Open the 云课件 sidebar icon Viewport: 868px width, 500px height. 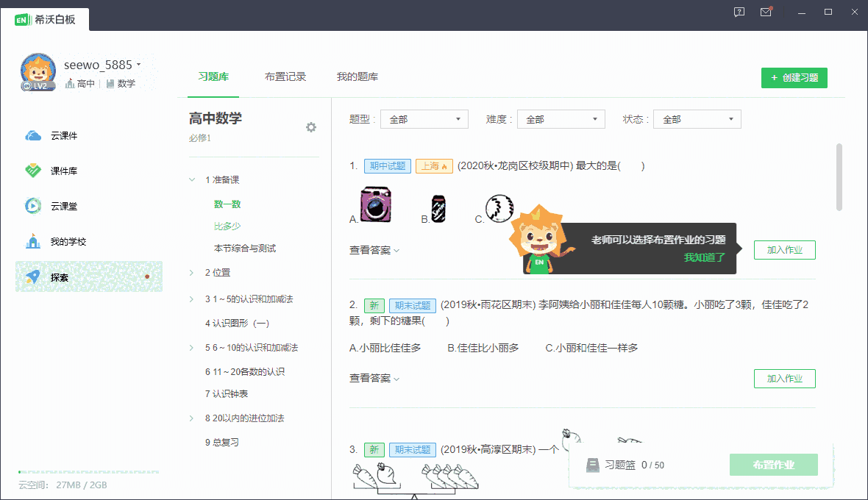(32, 135)
